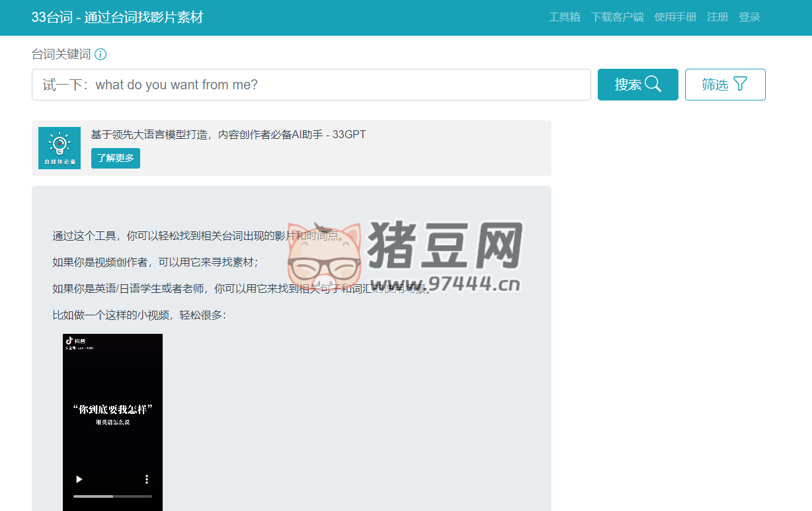Click the 注册 registration link
Viewport: 812px width, 511px height.
pyautogui.click(x=717, y=17)
